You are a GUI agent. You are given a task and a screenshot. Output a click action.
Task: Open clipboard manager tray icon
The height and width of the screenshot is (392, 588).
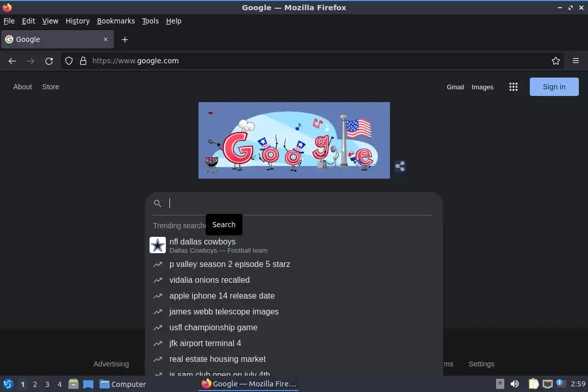(x=533, y=384)
